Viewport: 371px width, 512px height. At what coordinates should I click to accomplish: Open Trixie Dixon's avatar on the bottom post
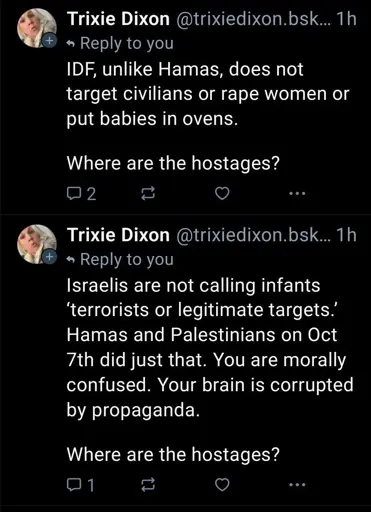click(37, 244)
